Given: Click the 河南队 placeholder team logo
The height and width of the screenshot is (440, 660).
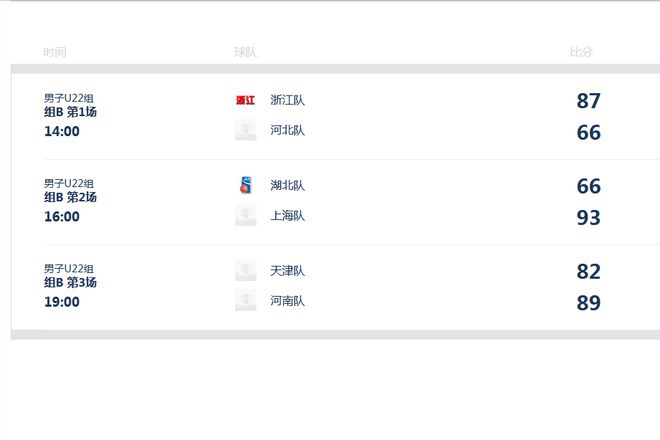Looking at the screenshot, I should 245,301.
